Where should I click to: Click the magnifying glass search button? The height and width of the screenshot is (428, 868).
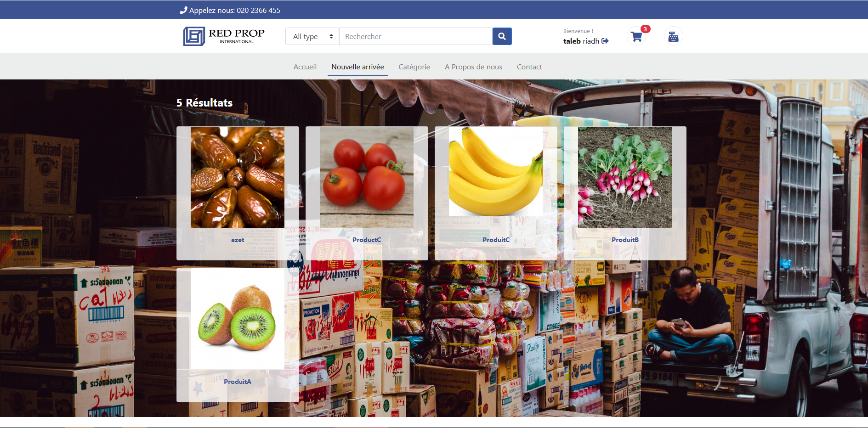pos(502,36)
